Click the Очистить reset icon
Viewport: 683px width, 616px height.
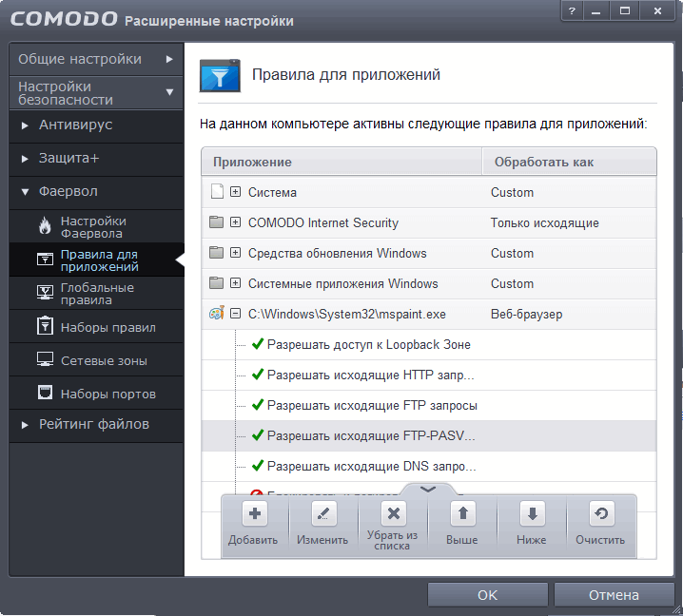pos(600,515)
